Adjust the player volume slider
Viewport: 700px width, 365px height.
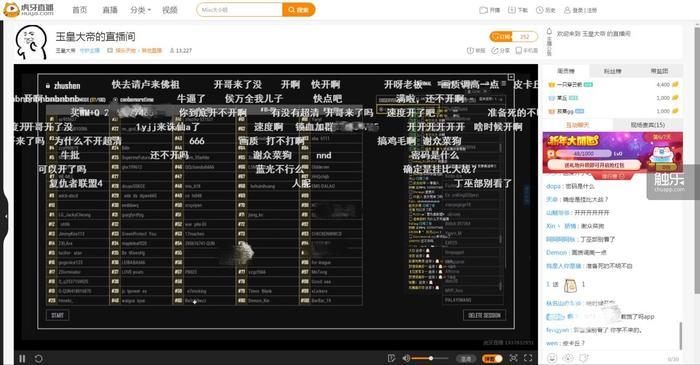[x=430, y=358]
